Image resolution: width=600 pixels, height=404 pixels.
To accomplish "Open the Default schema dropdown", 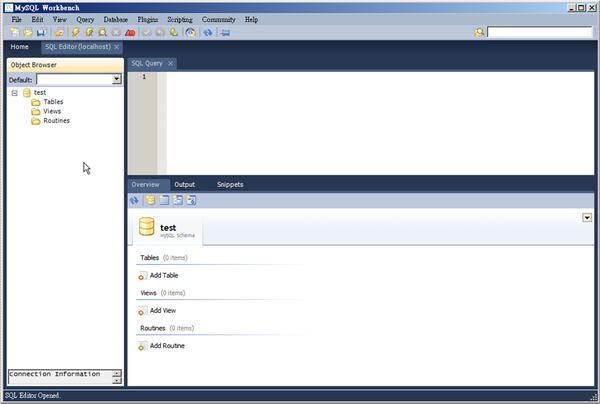I will click(x=117, y=79).
